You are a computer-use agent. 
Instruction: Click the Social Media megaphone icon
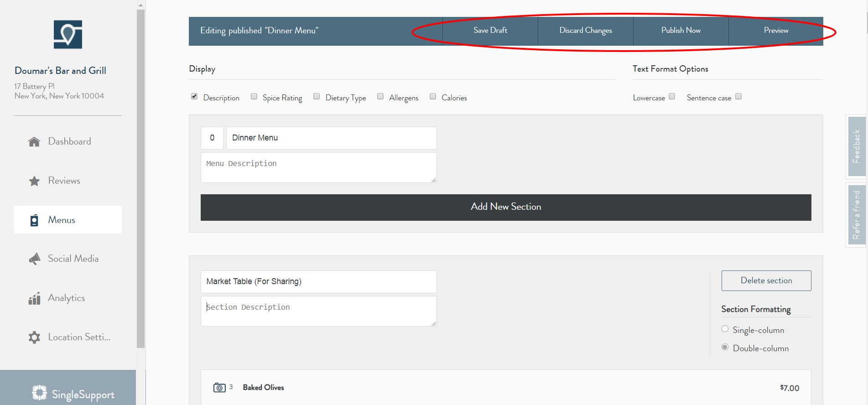tap(34, 259)
